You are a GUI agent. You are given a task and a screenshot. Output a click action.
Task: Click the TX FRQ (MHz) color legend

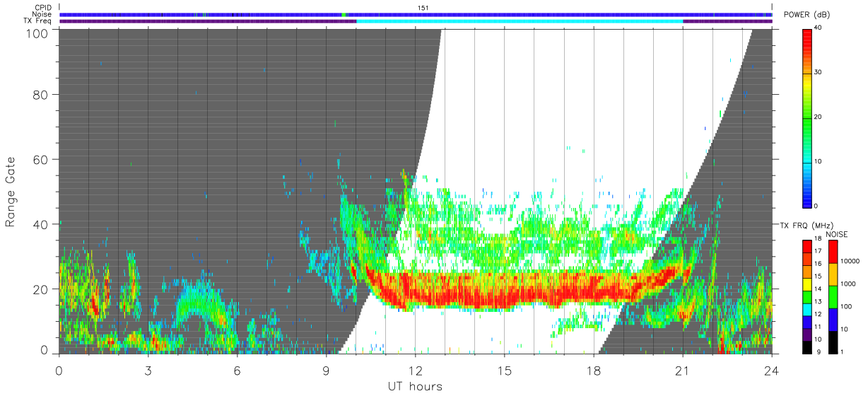point(807,297)
